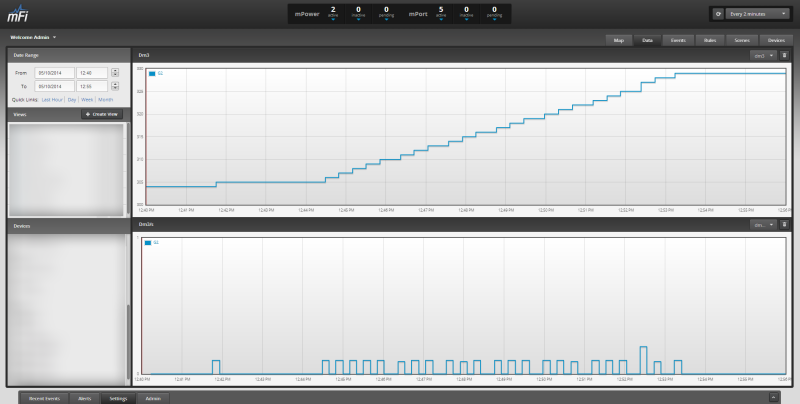
Task: Open the dm3 selector dropdown on top chart
Action: [763, 56]
